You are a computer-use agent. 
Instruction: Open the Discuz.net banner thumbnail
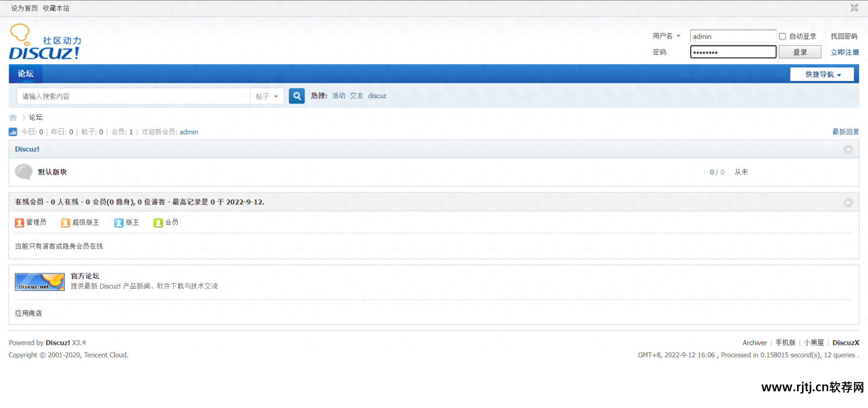click(x=40, y=282)
